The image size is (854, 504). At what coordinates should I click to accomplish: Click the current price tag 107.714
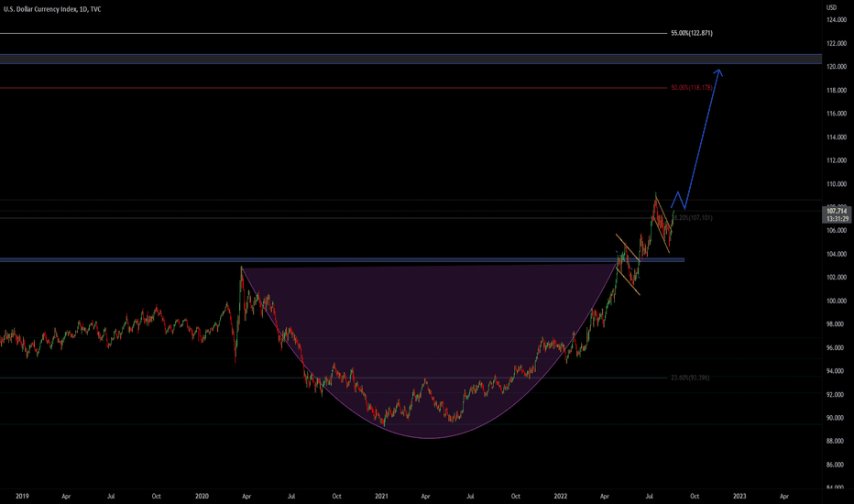[x=837, y=212]
